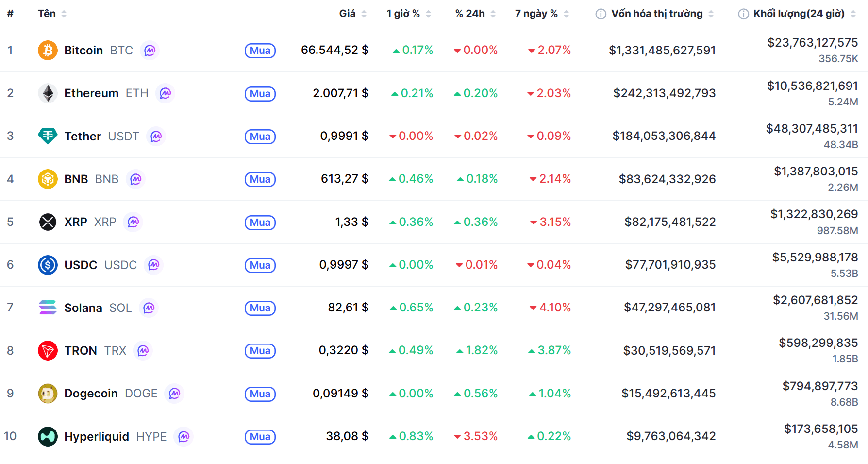The image size is (868, 464).
Task: Click TRON 24h change 1.82%
Action: pos(477,350)
